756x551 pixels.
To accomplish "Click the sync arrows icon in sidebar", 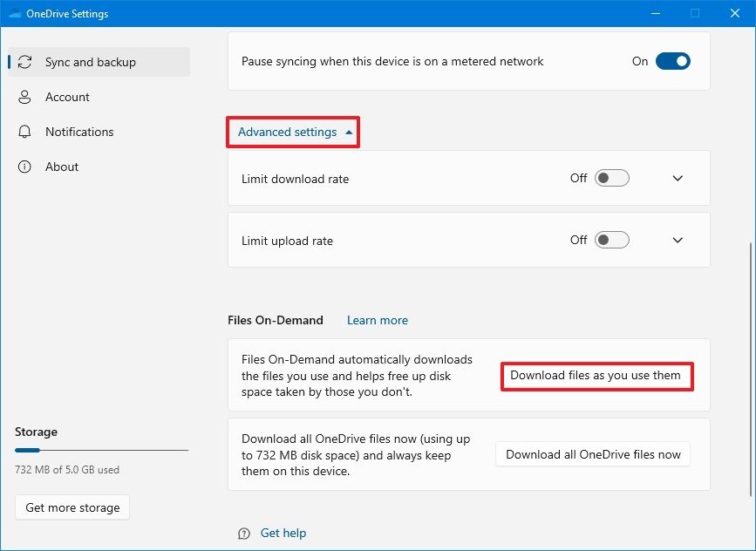I will (x=24, y=62).
